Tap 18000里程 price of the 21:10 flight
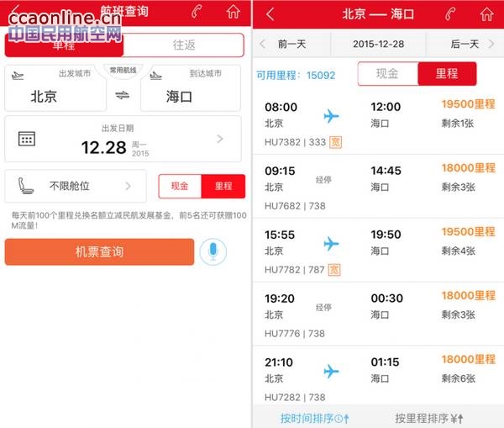504x428 pixels. (469, 359)
